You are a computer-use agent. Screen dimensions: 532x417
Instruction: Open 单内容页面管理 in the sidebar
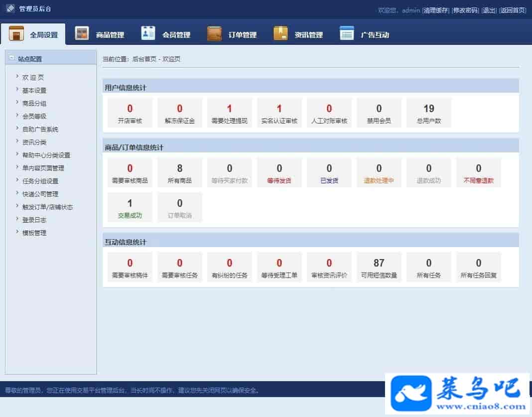click(x=43, y=168)
